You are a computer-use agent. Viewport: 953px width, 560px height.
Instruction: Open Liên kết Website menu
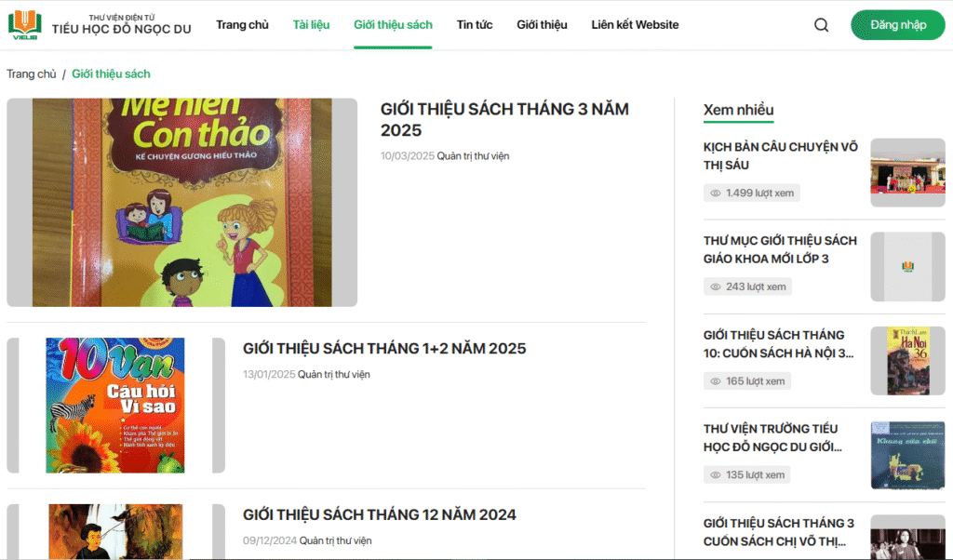point(635,25)
